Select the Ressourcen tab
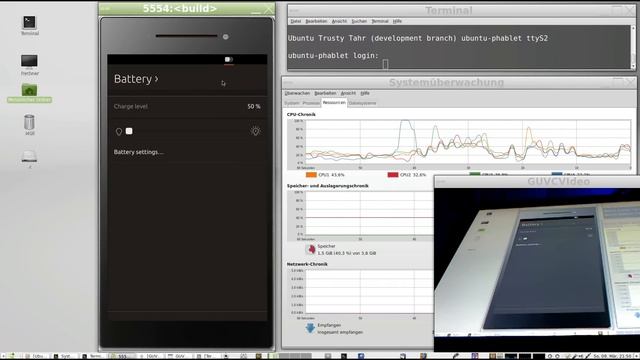Viewport: 640px width, 360px height. tap(334, 103)
